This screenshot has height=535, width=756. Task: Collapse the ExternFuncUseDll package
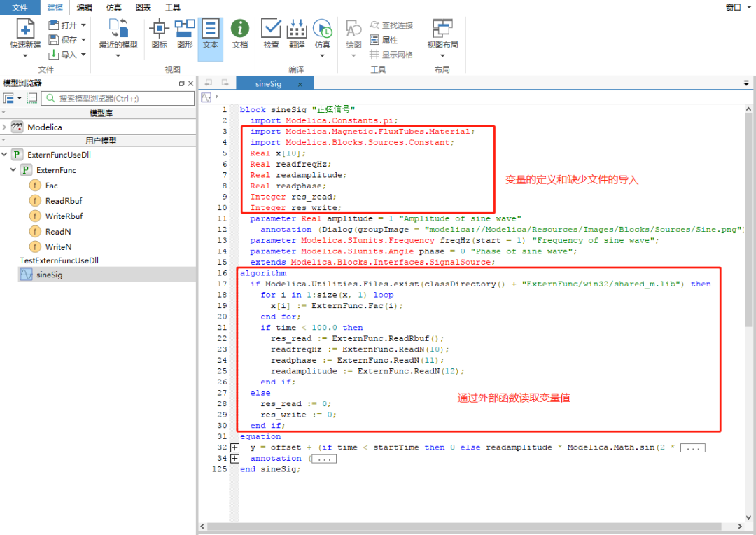point(4,154)
